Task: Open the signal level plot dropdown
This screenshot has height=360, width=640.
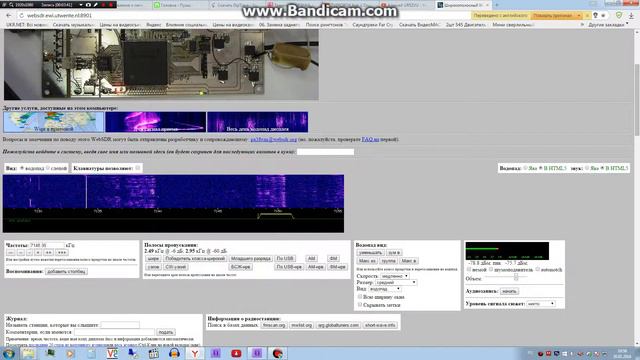Action: click(x=540, y=304)
